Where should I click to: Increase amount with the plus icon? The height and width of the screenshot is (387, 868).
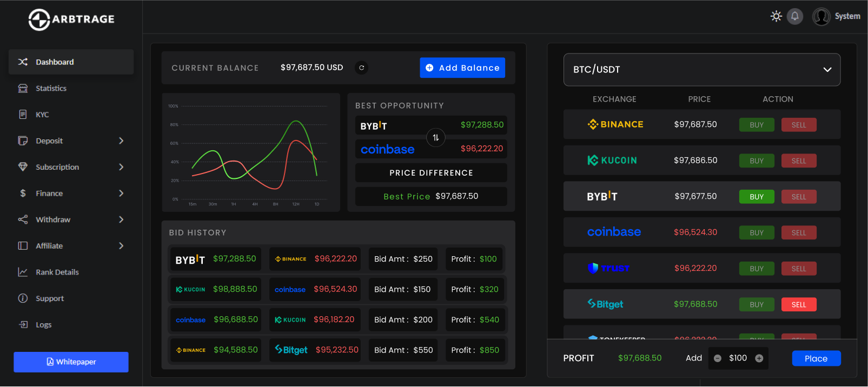tap(759, 358)
